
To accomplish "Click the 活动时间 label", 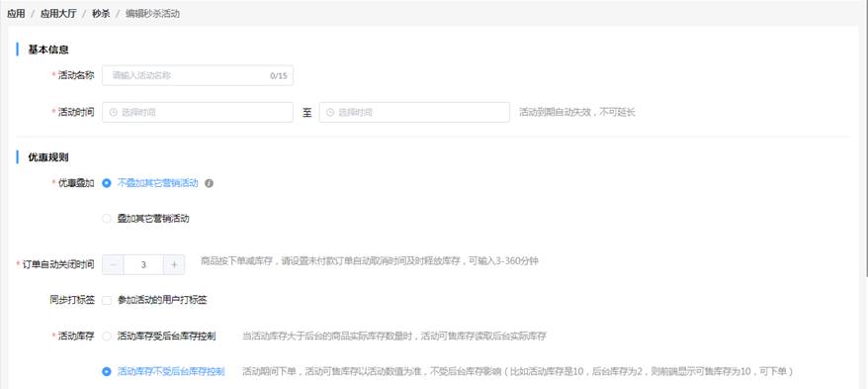I will 76,112.
